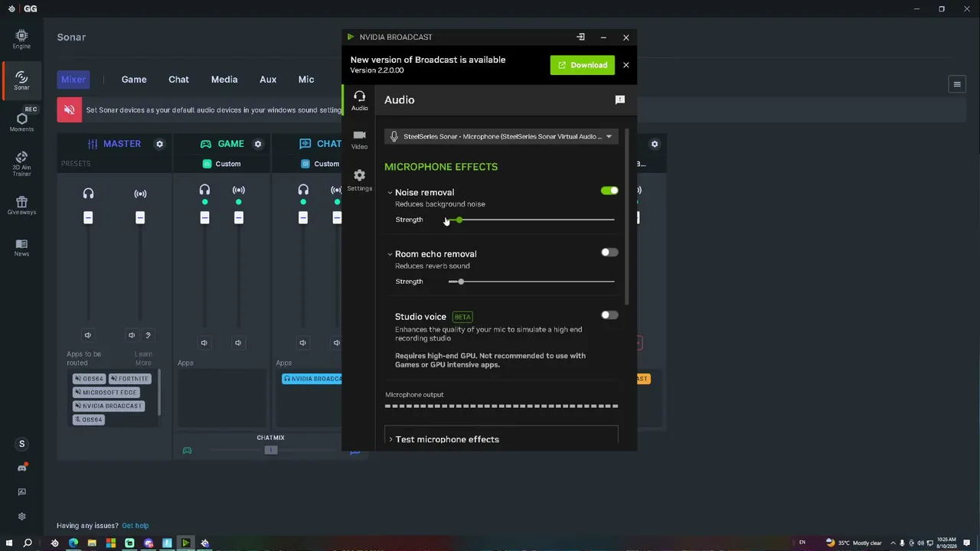Open the Engine section in GG sidebar
Screen dimensions: 980x551
pyautogui.click(x=21, y=39)
